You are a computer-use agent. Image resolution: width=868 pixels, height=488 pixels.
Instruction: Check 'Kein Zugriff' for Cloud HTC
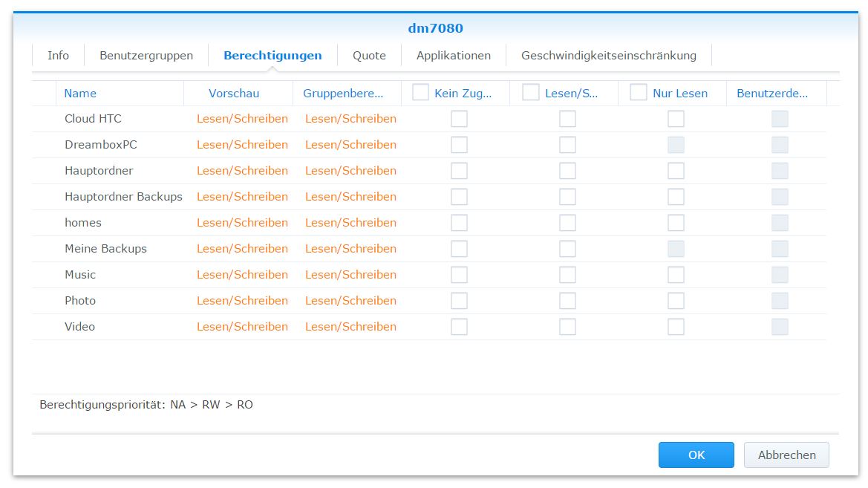pyautogui.click(x=459, y=119)
